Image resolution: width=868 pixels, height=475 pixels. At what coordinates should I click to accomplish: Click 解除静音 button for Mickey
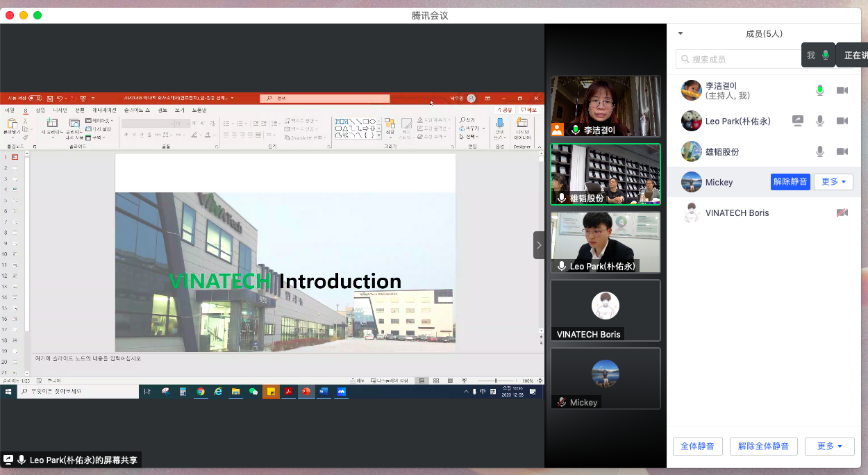click(x=790, y=182)
